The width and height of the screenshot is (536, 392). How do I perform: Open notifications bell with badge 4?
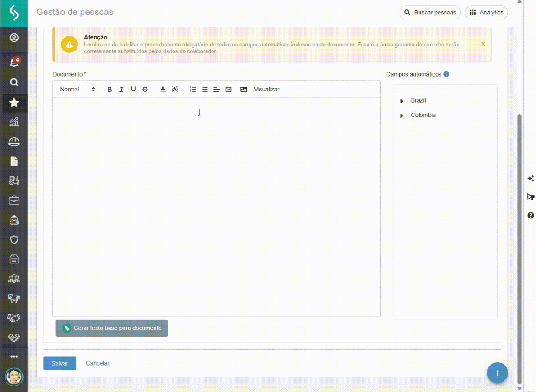click(x=14, y=62)
